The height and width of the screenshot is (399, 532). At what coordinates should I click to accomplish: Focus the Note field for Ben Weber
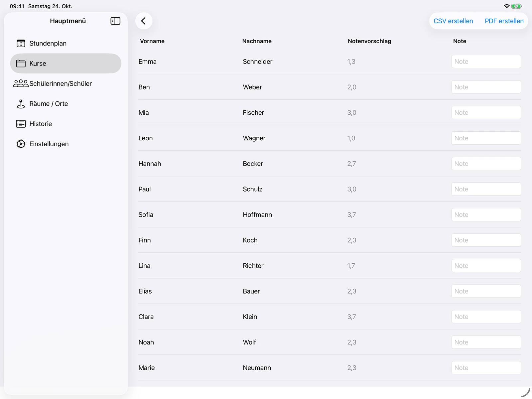coord(486,87)
